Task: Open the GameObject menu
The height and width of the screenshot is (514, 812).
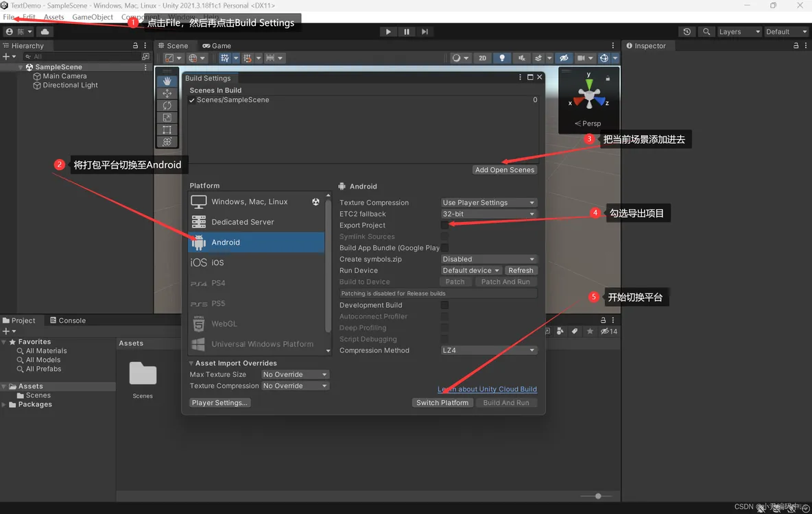Action: (x=92, y=17)
